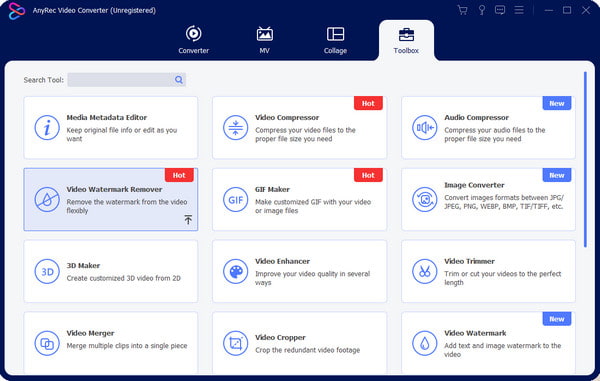
Task: Open Audio Compressor title
Action: pos(476,117)
